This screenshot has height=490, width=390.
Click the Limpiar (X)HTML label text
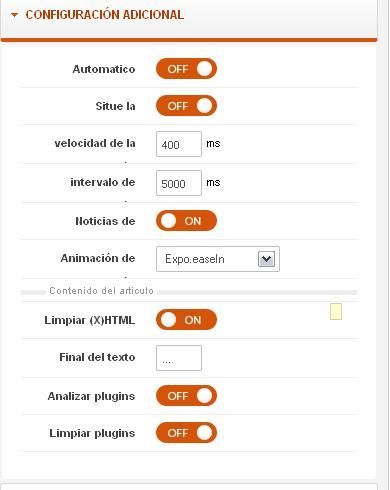(90, 320)
